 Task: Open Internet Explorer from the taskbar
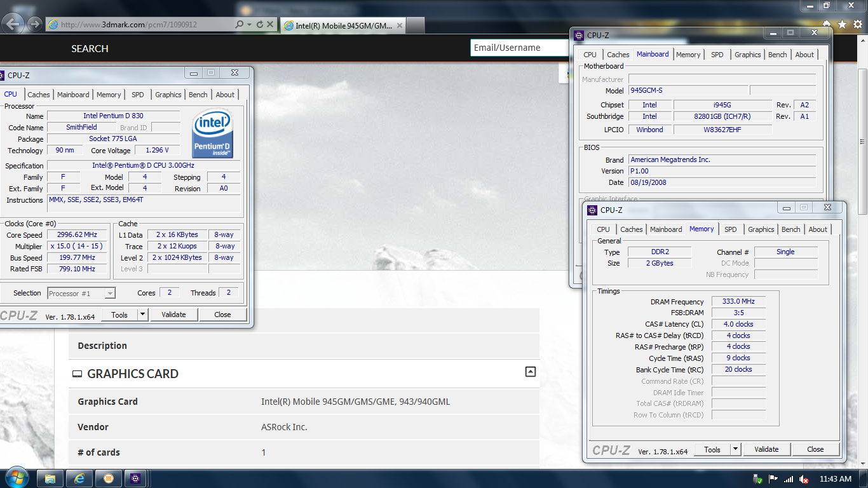(79, 478)
